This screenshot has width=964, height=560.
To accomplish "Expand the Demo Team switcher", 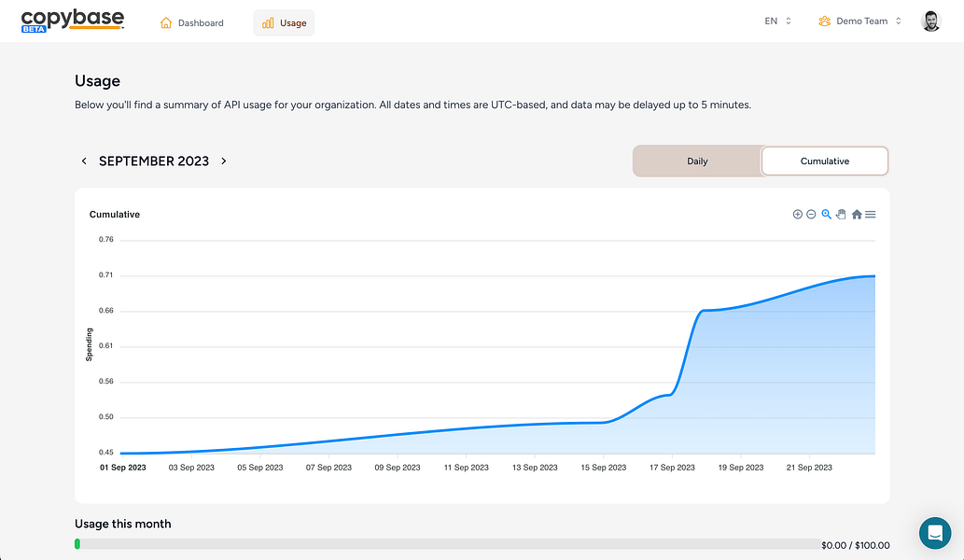I will click(x=859, y=21).
